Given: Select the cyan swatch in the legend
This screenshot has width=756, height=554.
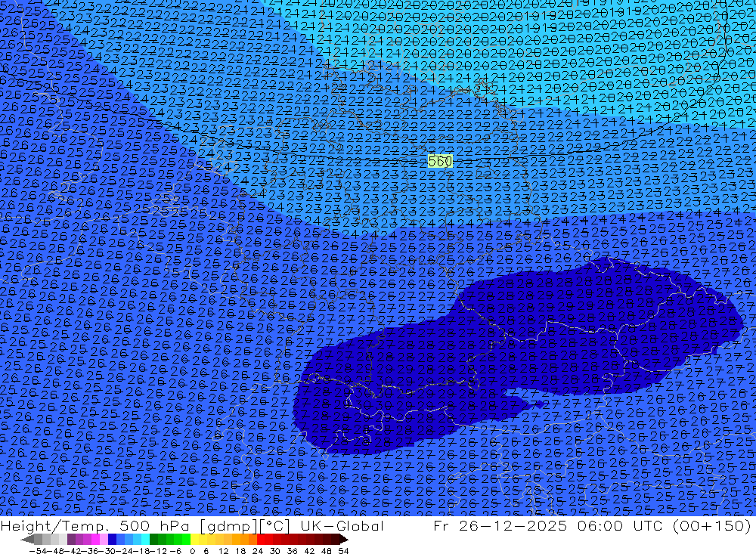Looking at the screenshot, I should [x=142, y=539].
